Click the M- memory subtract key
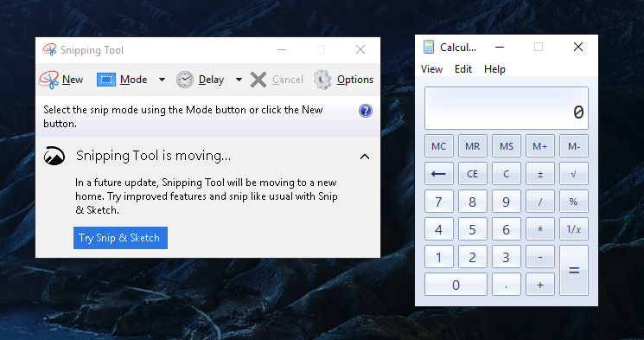The width and height of the screenshot is (644, 340). tap(574, 146)
